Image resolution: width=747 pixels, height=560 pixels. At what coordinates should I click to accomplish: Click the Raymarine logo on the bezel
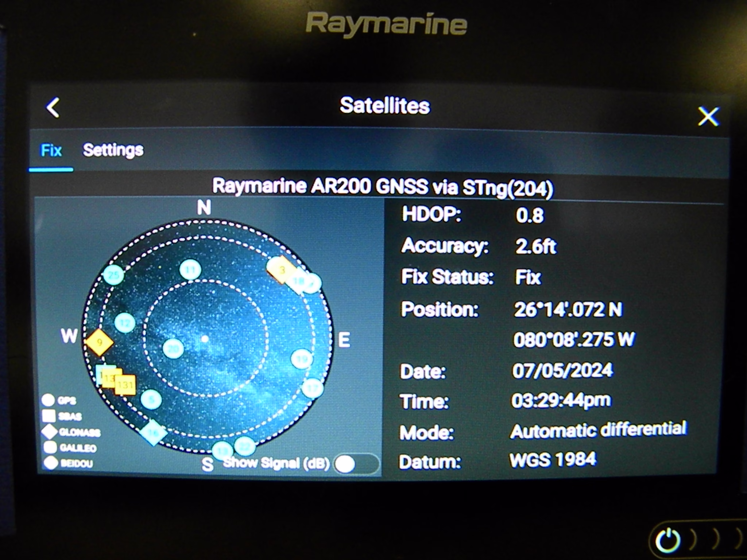coord(386,24)
